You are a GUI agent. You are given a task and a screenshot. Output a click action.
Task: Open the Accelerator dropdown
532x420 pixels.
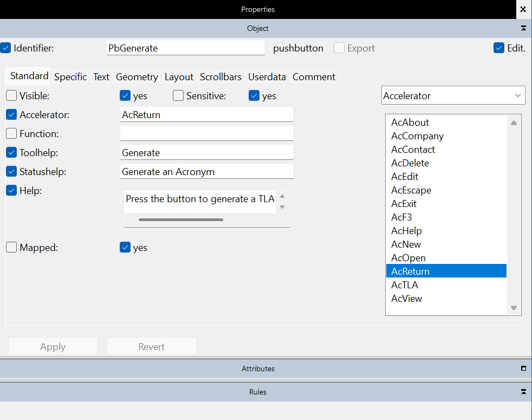point(453,96)
